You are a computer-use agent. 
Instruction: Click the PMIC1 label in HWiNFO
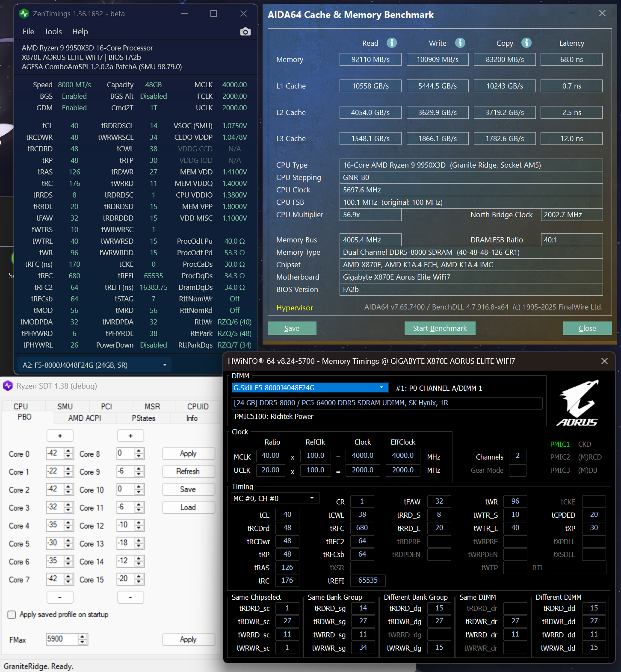tap(560, 444)
